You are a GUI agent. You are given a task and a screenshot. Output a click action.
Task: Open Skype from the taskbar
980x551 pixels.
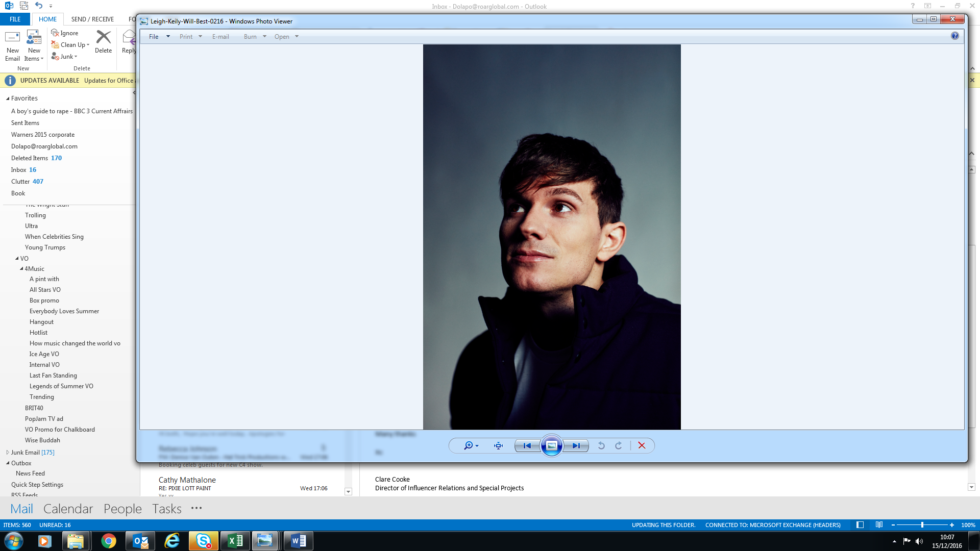(x=204, y=541)
